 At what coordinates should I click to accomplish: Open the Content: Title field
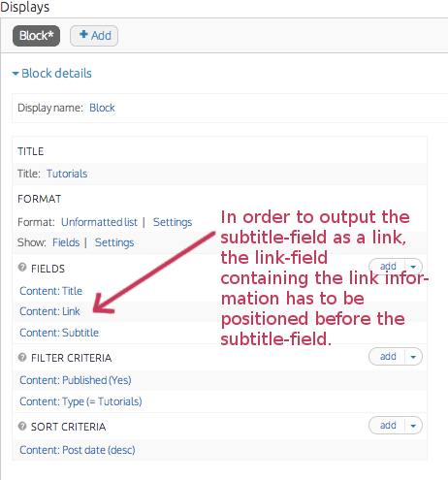pyautogui.click(x=50, y=291)
